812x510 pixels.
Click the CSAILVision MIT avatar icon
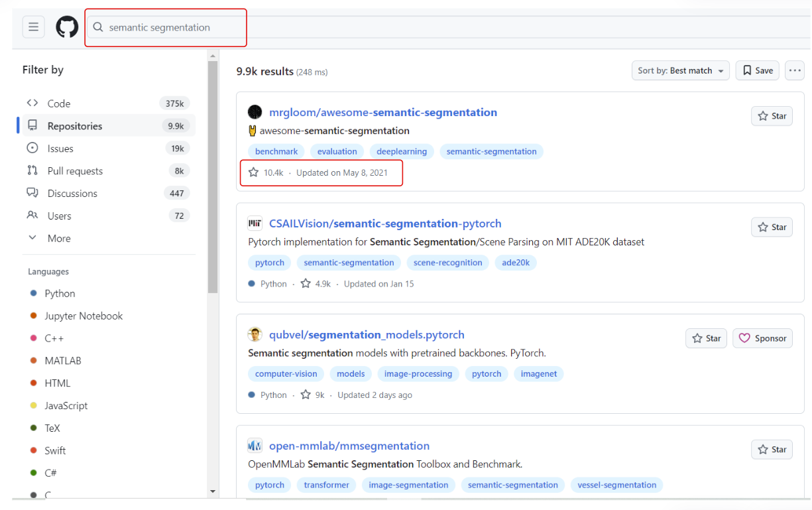coord(255,223)
